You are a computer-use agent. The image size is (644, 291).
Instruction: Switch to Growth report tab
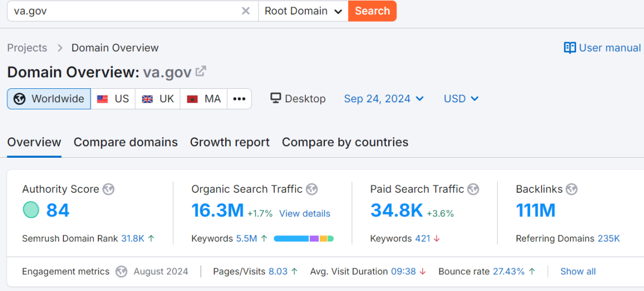click(x=230, y=142)
